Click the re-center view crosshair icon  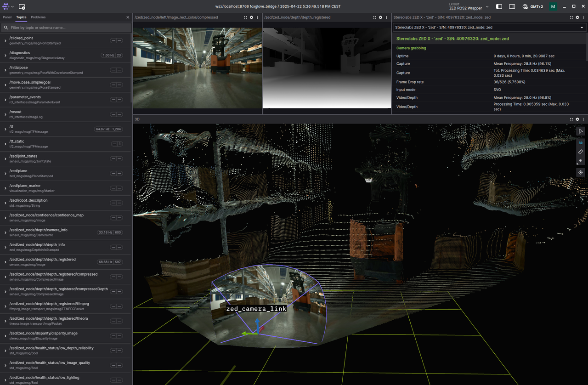tap(581, 172)
